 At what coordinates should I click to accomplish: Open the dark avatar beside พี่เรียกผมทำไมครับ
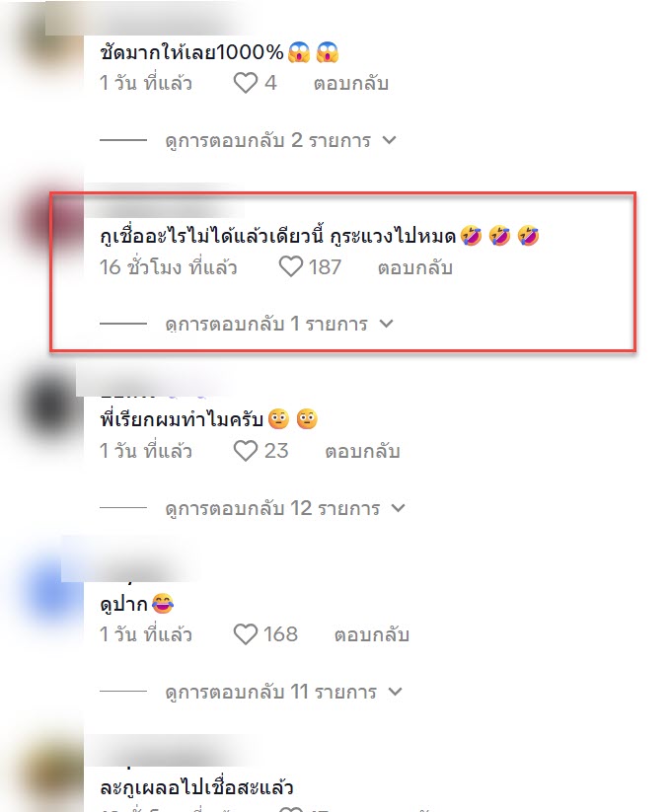point(50,406)
